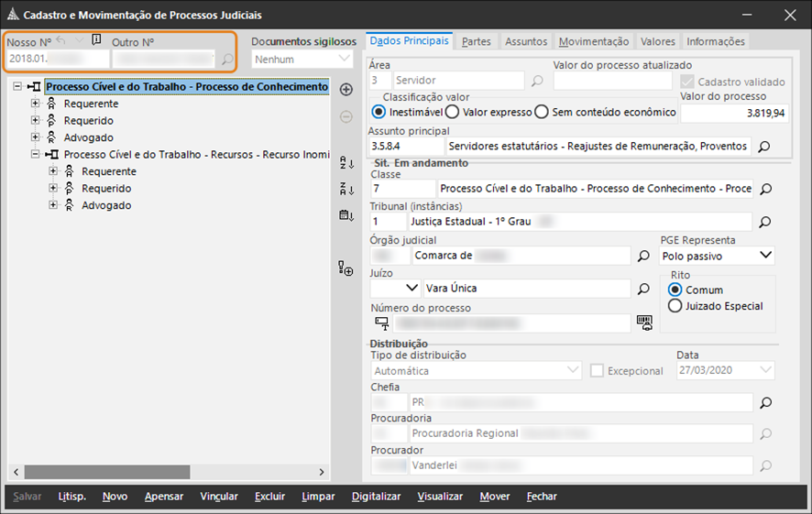The height and width of the screenshot is (514, 812).
Task: Open the Movimentação tab
Action: (594, 41)
